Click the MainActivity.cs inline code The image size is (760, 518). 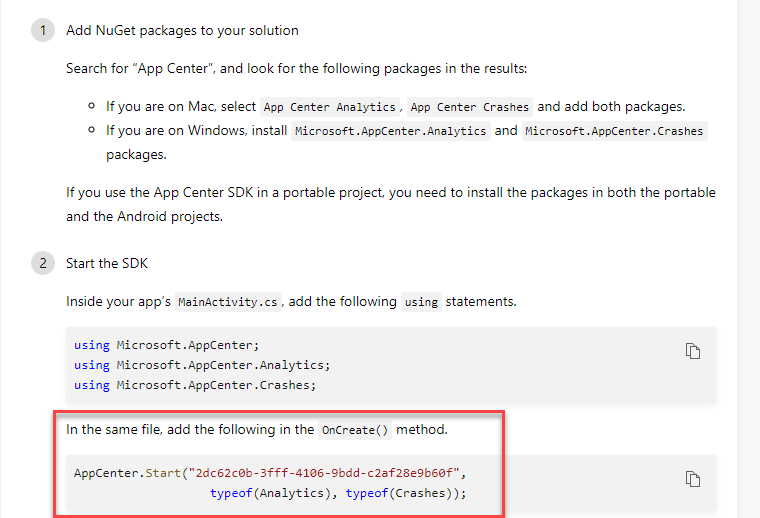click(x=228, y=302)
